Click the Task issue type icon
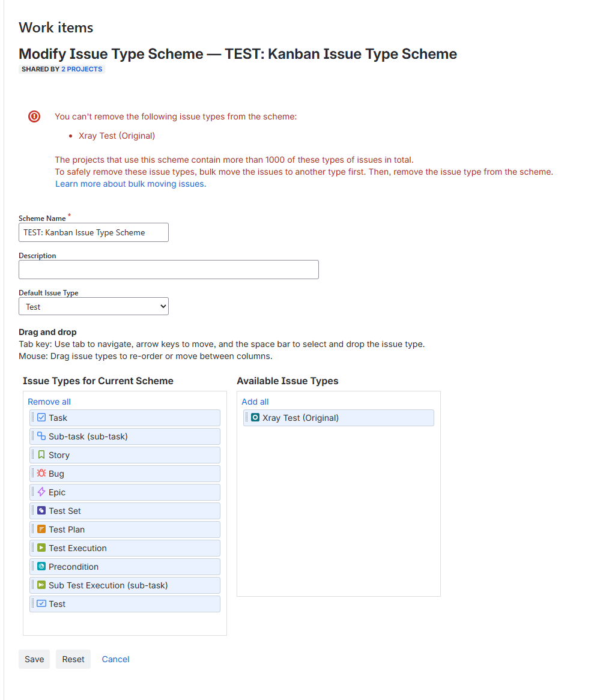606x700 pixels. pyautogui.click(x=41, y=417)
